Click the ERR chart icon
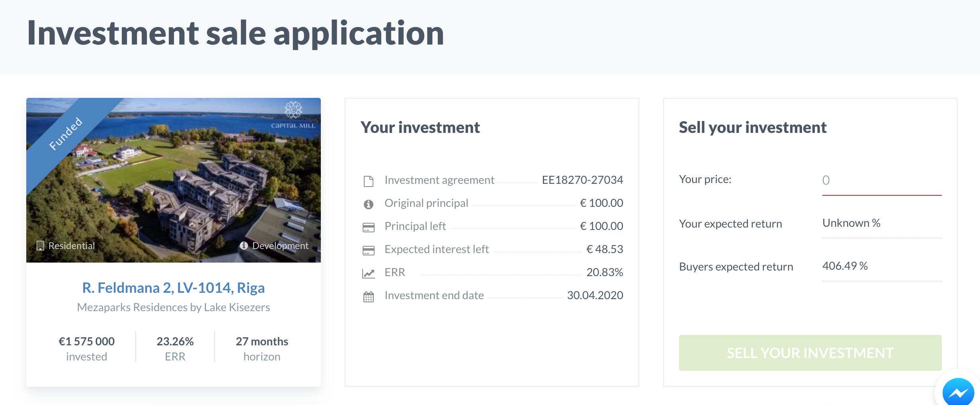The height and width of the screenshot is (405, 980). [x=369, y=274]
